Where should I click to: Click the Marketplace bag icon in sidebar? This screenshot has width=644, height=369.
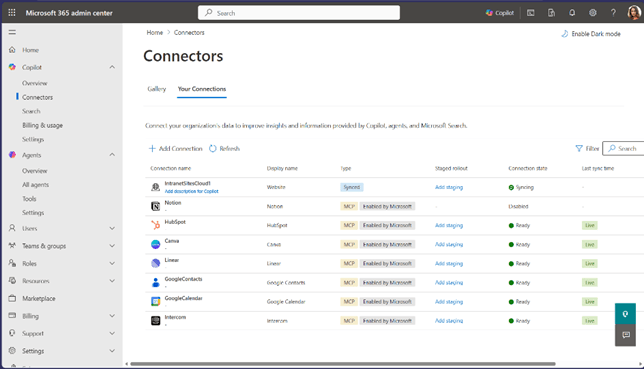[x=12, y=298]
